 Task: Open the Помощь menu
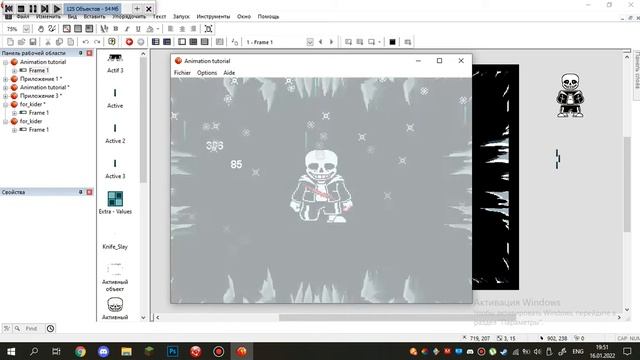268,17
